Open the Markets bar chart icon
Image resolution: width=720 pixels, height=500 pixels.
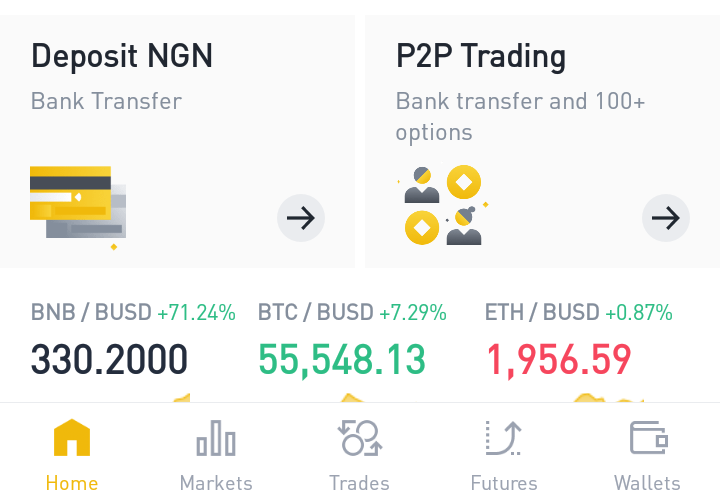tap(216, 438)
